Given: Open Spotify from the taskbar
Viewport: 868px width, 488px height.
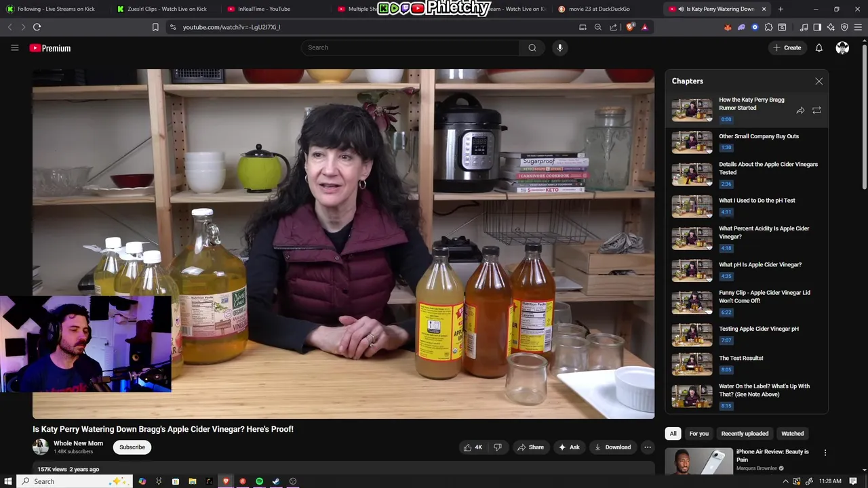Looking at the screenshot, I should coord(259,481).
